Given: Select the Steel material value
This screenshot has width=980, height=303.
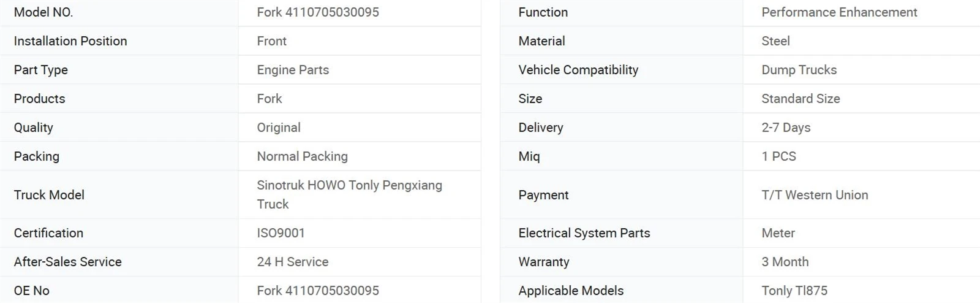Looking at the screenshot, I should tap(775, 41).
